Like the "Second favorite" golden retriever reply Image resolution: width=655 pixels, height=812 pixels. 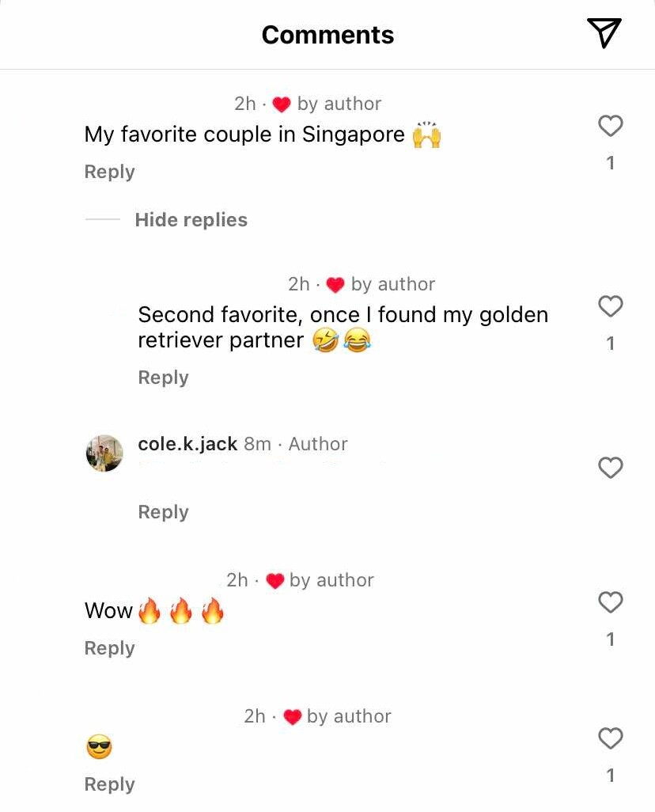pyautogui.click(x=611, y=306)
